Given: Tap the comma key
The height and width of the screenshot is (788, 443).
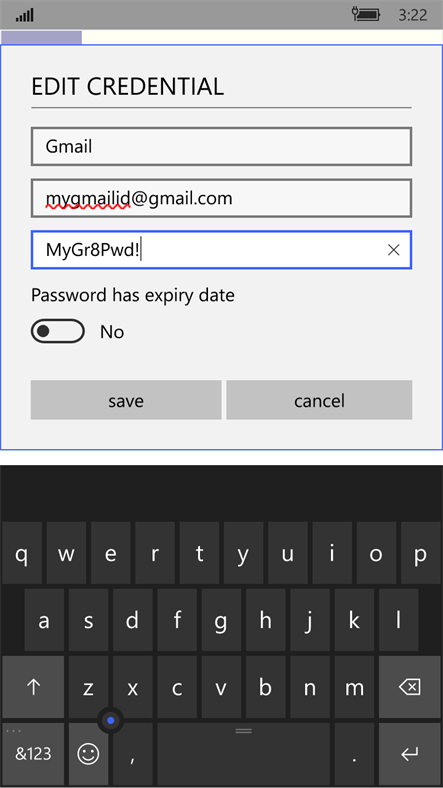Looking at the screenshot, I should (x=133, y=753).
